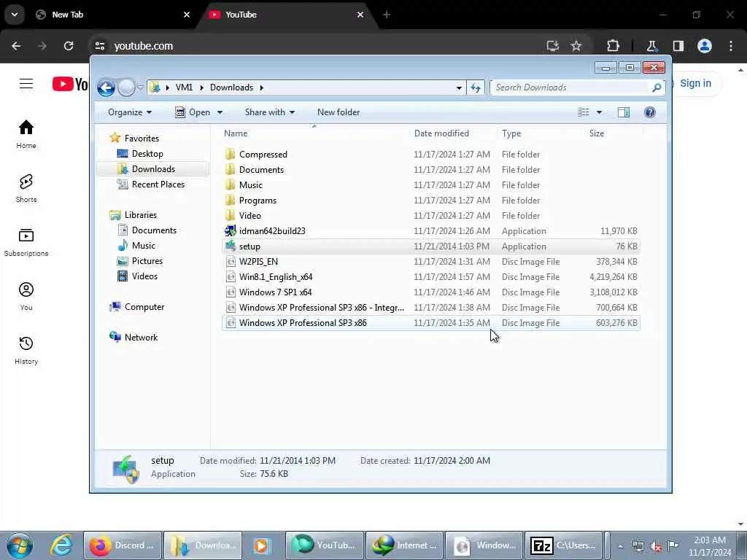The height and width of the screenshot is (560, 747).
Task: Open the 7z taskbar window
Action: 564,545
